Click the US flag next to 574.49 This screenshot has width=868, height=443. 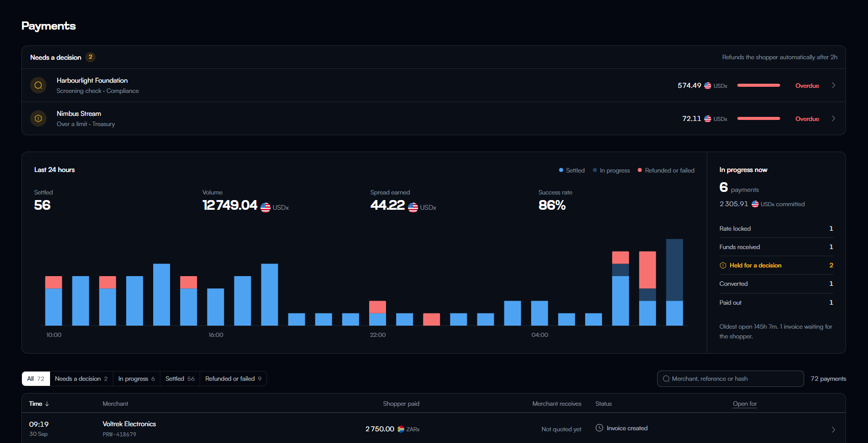[x=708, y=86]
